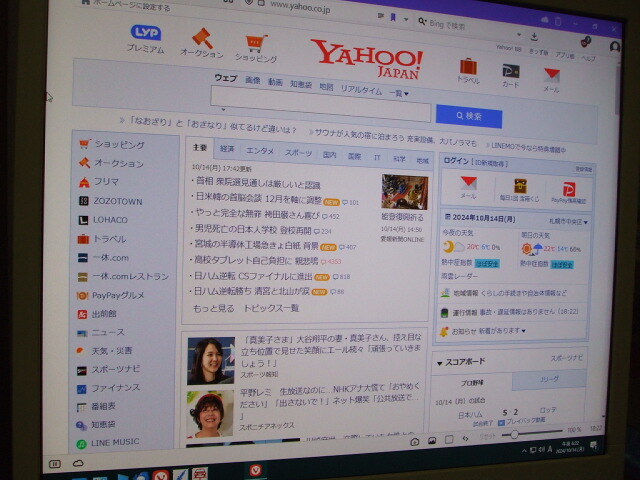
Task: Click the ログイン link
Action: 456,161
